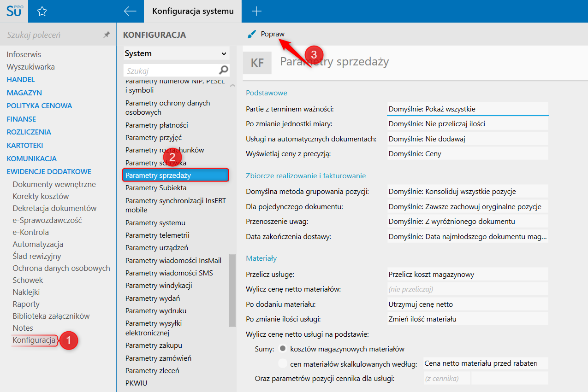Image resolution: width=588 pixels, height=392 pixels.
Task: Open 'Ślad rewizyjny'
Action: (37, 256)
